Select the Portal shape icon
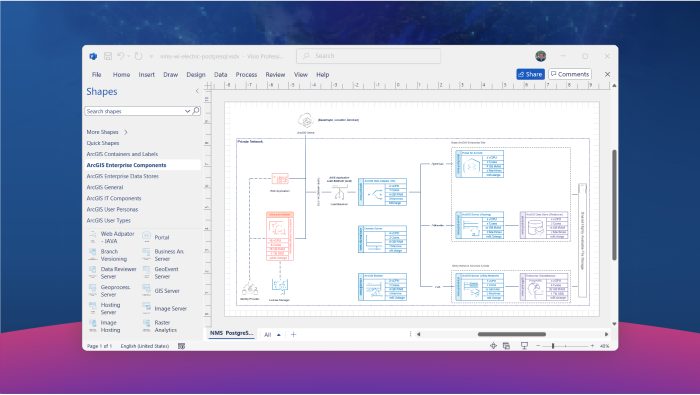The width and height of the screenshot is (700, 395). [146, 237]
